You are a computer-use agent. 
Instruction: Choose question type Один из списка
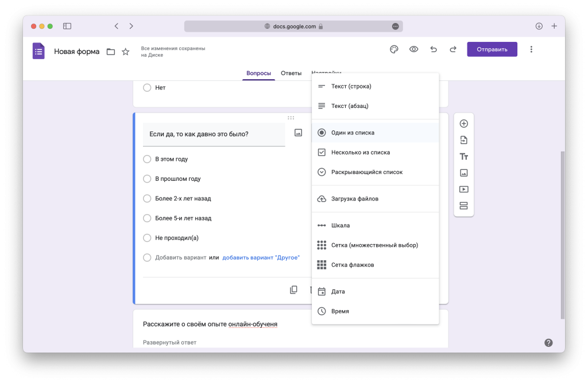pos(375,133)
